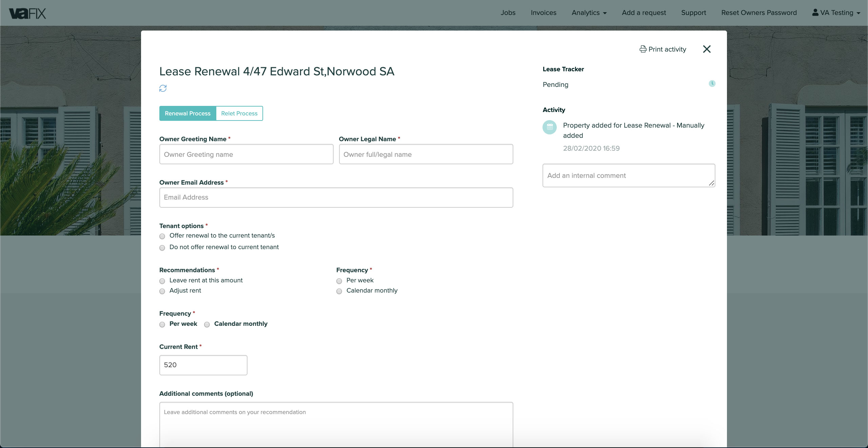
Task: Select Renewal Process tab
Action: tap(187, 113)
